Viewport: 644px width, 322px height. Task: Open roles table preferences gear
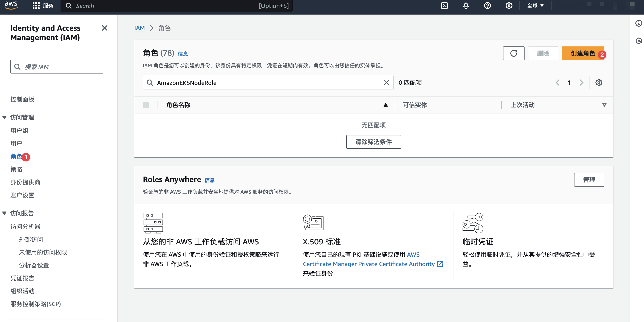coord(599,83)
